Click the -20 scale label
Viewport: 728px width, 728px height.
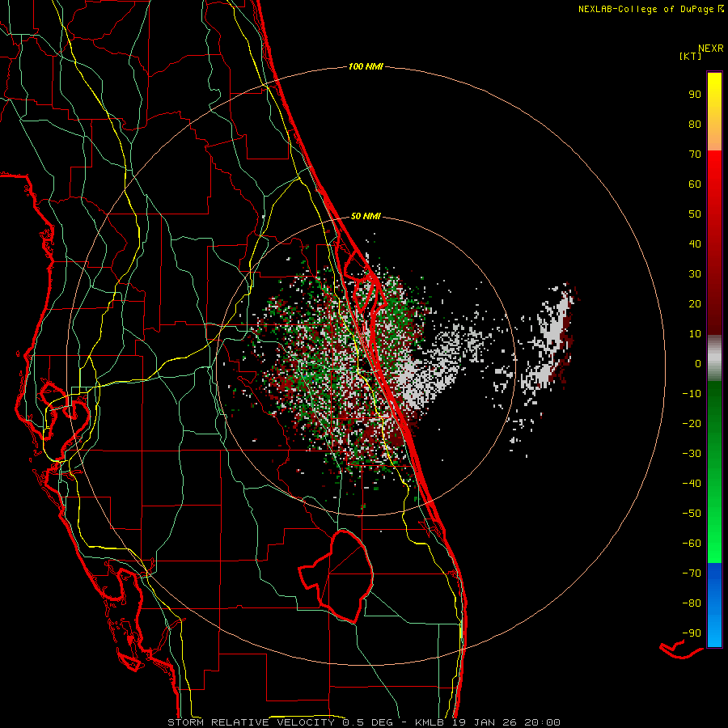692,424
